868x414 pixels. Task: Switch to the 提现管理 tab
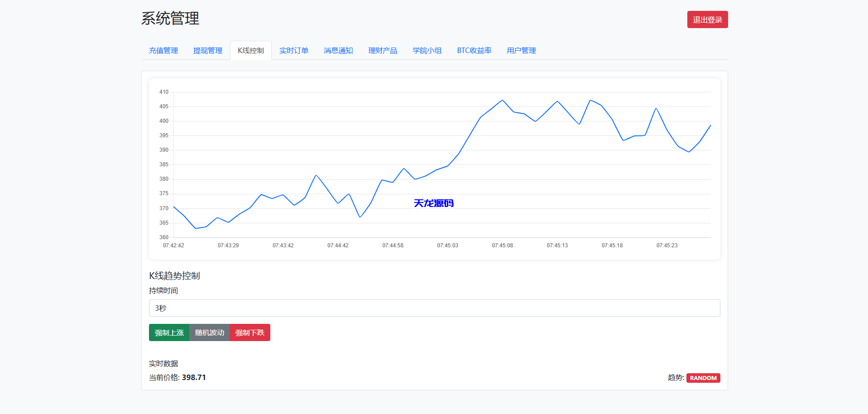coord(208,51)
